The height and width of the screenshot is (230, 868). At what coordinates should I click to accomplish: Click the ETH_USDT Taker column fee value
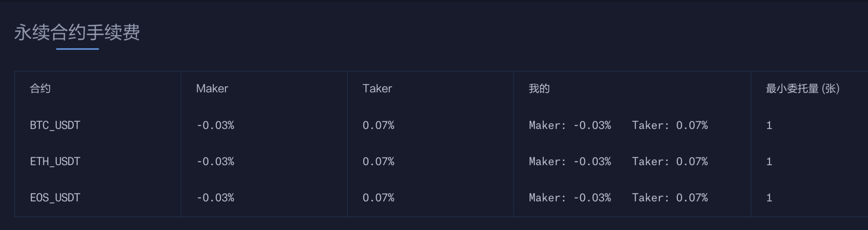378,162
